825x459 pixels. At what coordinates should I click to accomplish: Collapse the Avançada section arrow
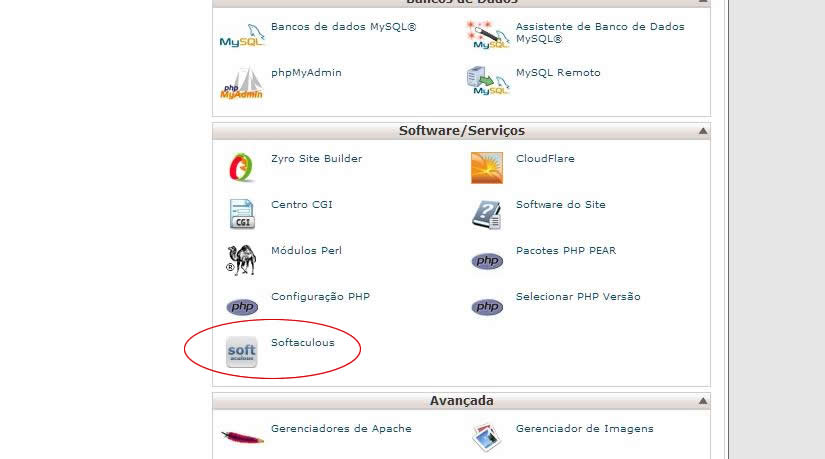702,401
